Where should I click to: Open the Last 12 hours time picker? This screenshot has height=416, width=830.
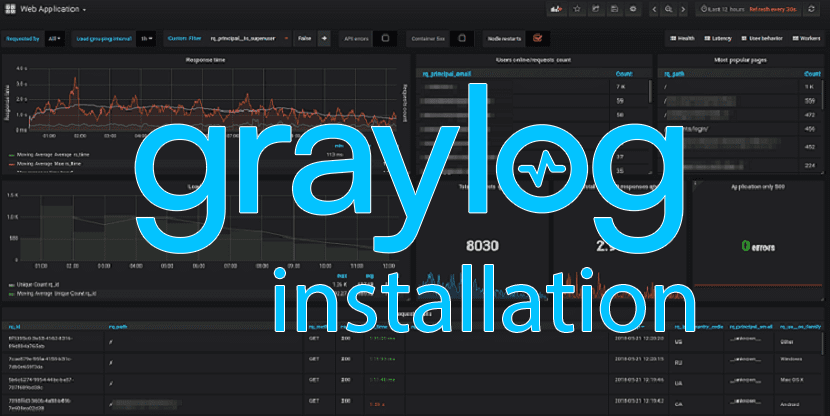[726, 9]
